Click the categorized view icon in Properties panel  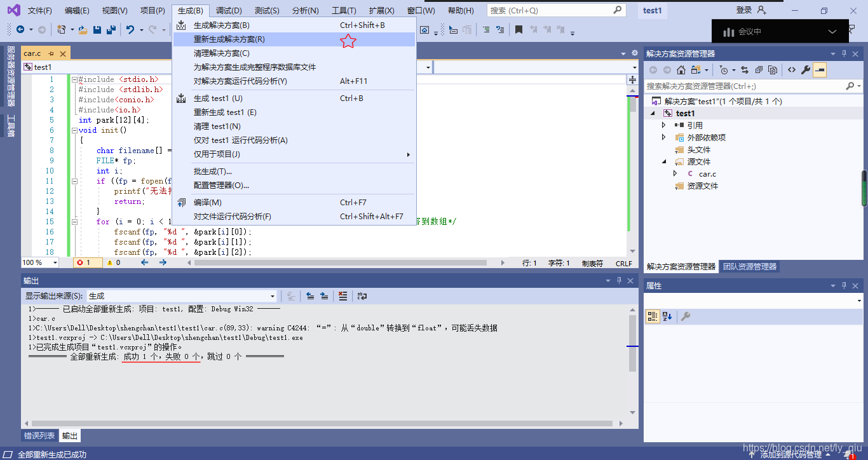point(653,316)
